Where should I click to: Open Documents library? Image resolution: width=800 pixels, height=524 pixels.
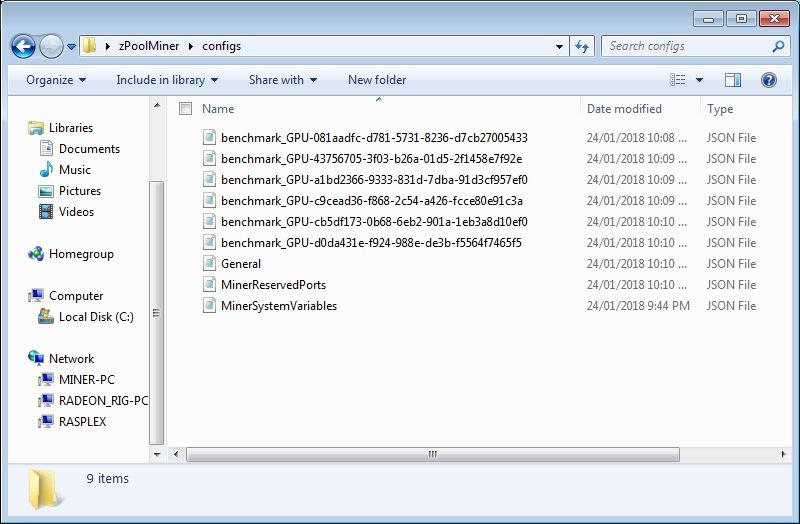pos(89,148)
